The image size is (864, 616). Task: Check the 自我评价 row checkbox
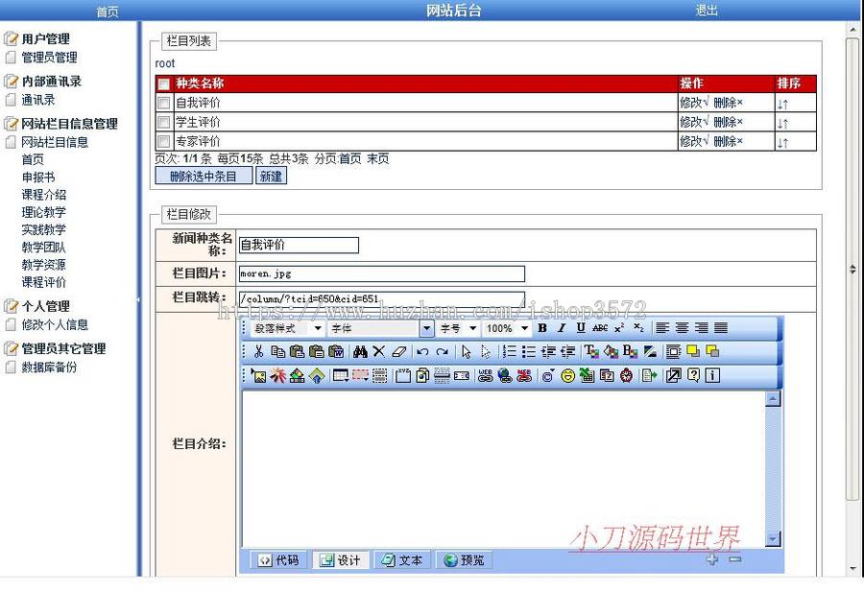click(x=163, y=103)
